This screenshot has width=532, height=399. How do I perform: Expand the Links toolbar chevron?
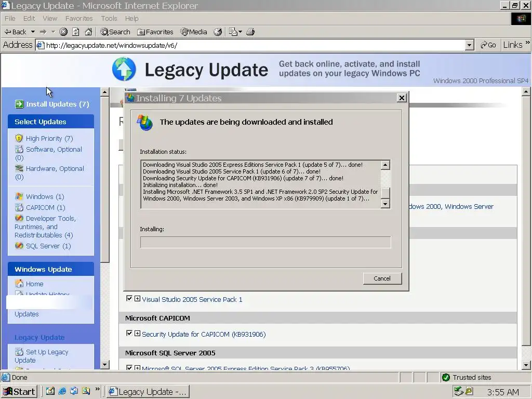(528, 43)
